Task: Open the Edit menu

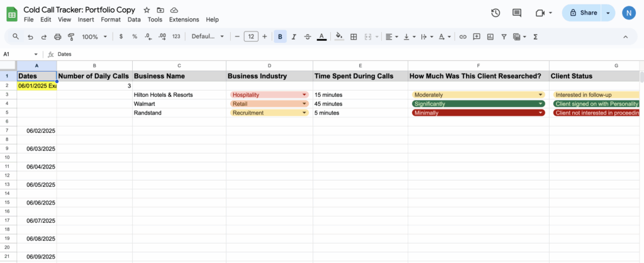Action: [x=45, y=20]
